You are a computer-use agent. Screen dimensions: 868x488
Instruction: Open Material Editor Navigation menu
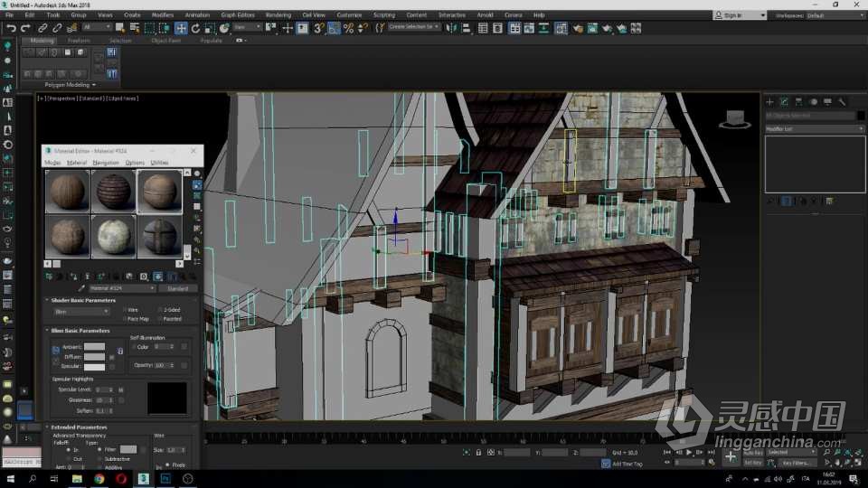click(106, 163)
